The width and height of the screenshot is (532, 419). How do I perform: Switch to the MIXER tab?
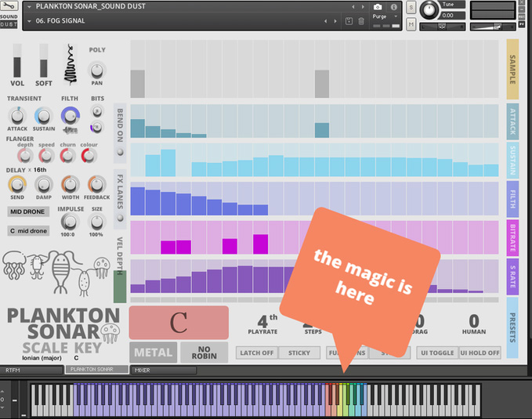tap(163, 370)
